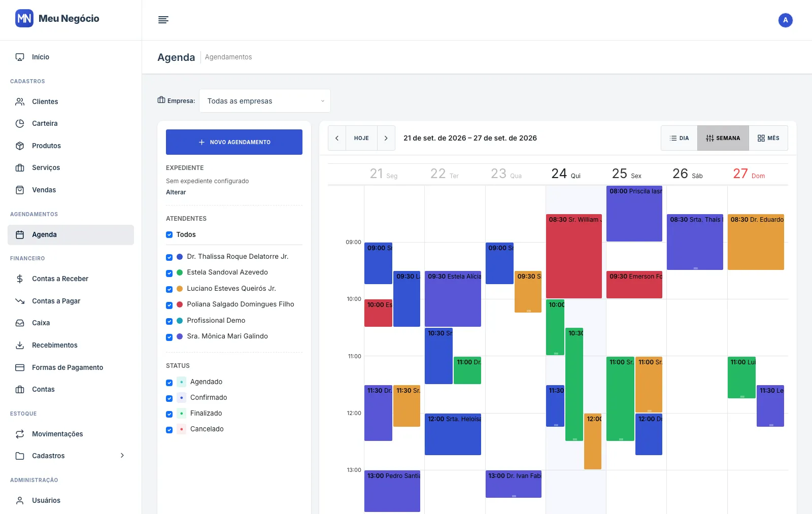Toggle Estela Sandoval Azevedo checkbox
Screen dimensions: 812x514
coord(169,273)
